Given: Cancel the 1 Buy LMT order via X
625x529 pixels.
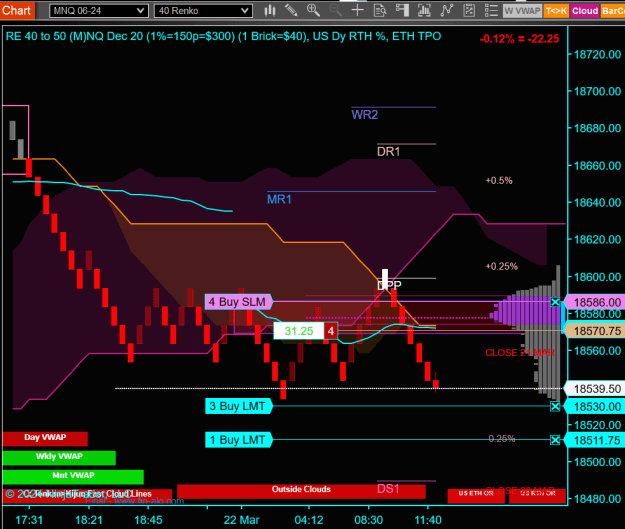Looking at the screenshot, I should click(x=555, y=440).
